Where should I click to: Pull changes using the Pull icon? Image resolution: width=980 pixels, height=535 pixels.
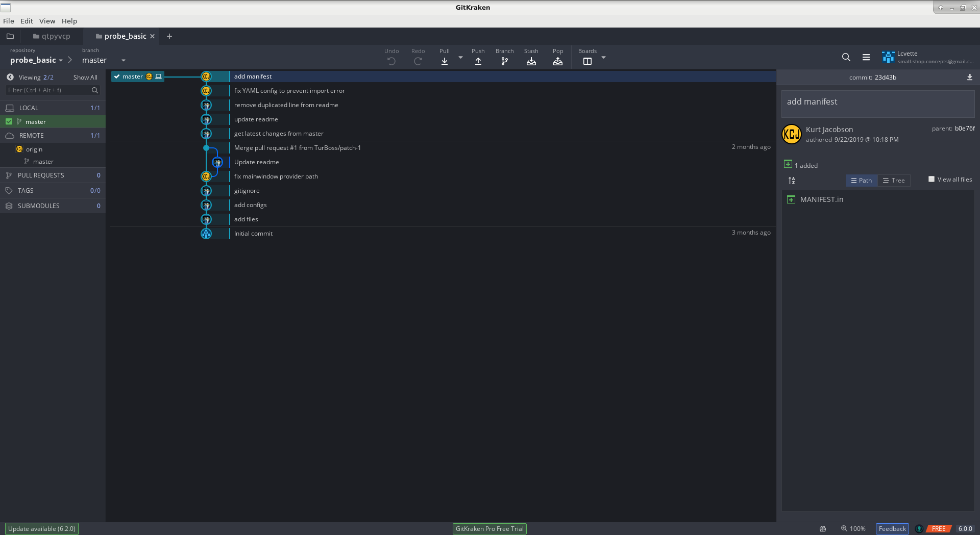[x=444, y=61]
